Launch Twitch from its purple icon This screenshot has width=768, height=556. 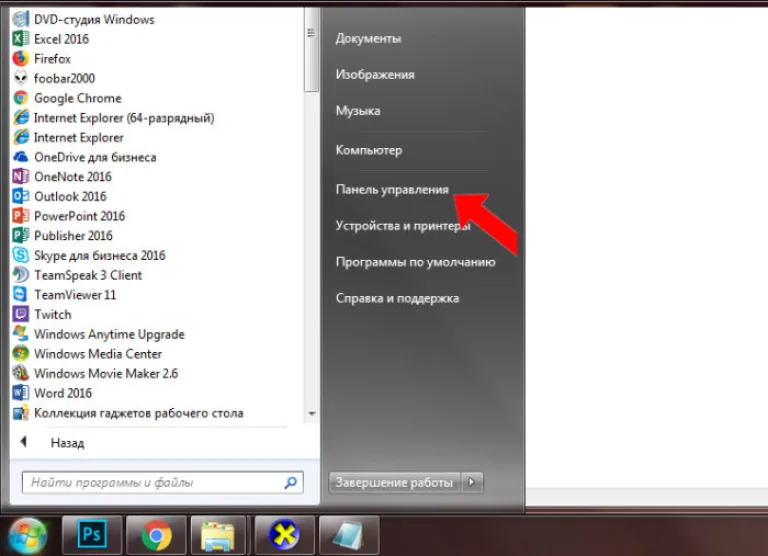[21, 314]
